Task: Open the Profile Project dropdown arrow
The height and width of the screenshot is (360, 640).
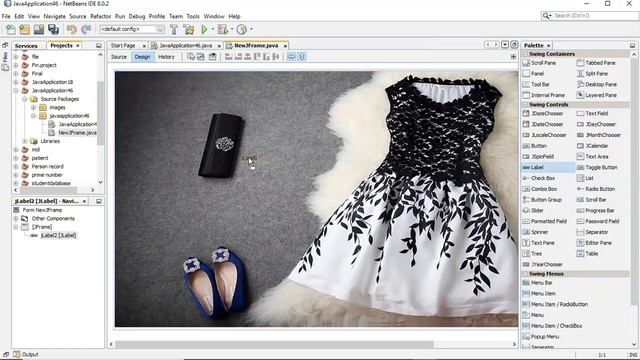Action: click(251, 29)
